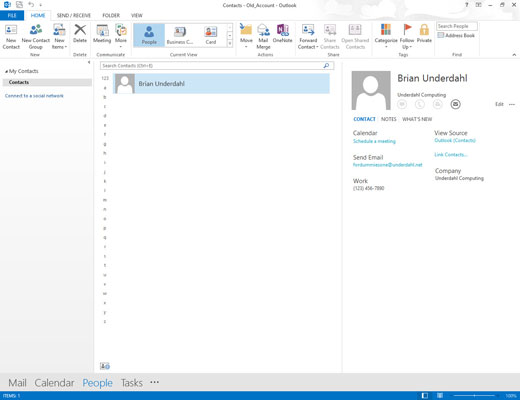Image resolution: width=520 pixels, height=400 pixels.
Task: Open Outlook Help
Action: click(x=467, y=5)
